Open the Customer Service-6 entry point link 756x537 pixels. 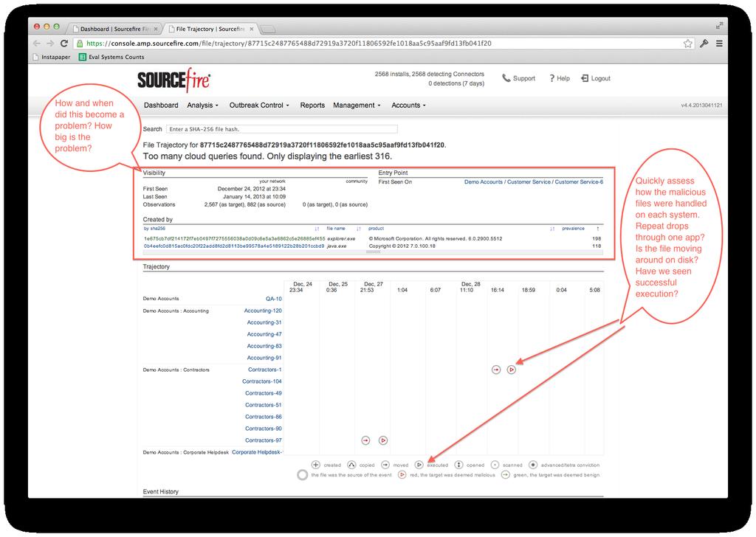(579, 182)
